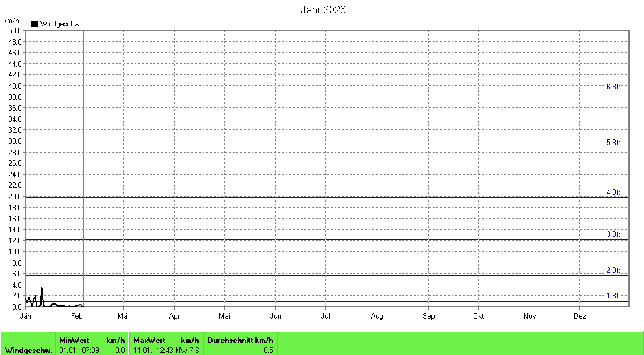Select the 4 Bft line label

coord(613,192)
